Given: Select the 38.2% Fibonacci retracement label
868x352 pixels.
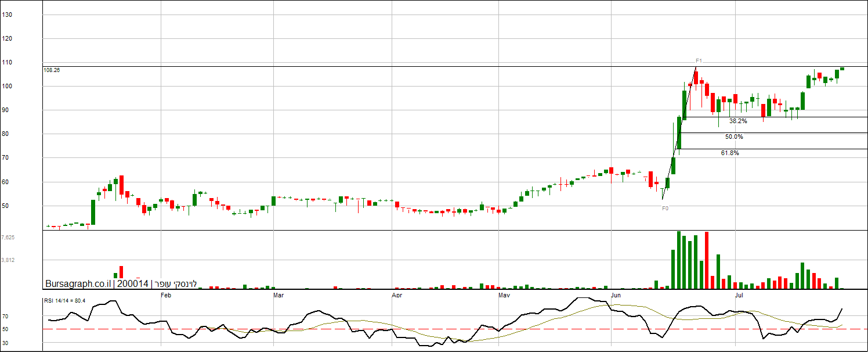Looking at the screenshot, I should (x=738, y=121).
